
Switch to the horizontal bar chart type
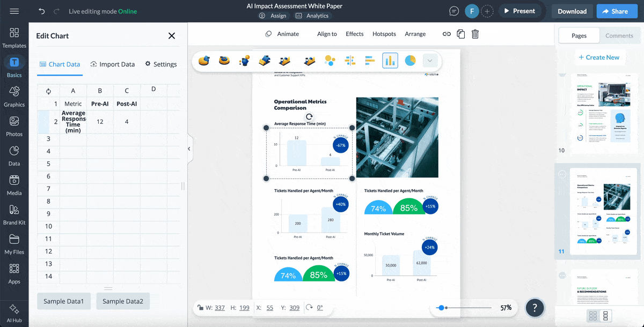370,61
